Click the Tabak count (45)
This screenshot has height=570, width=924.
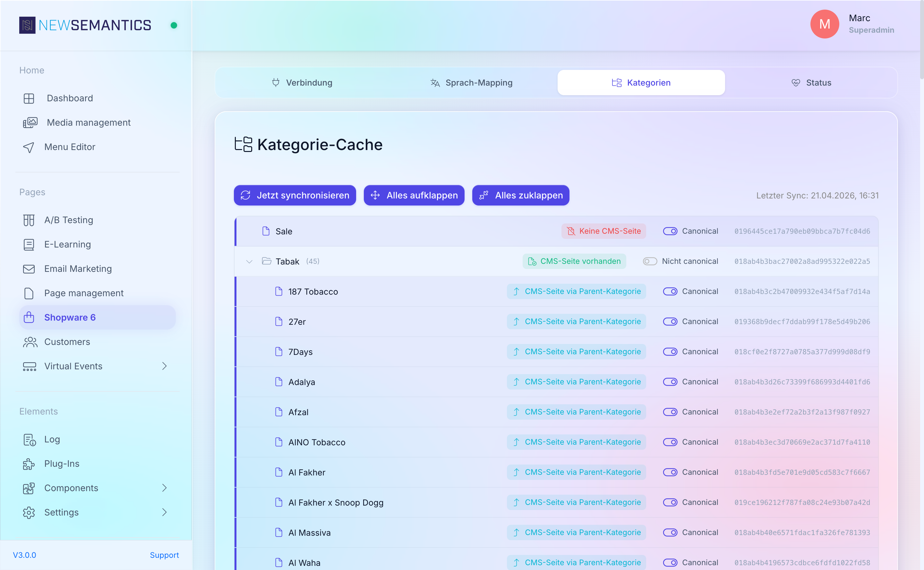pyautogui.click(x=313, y=261)
